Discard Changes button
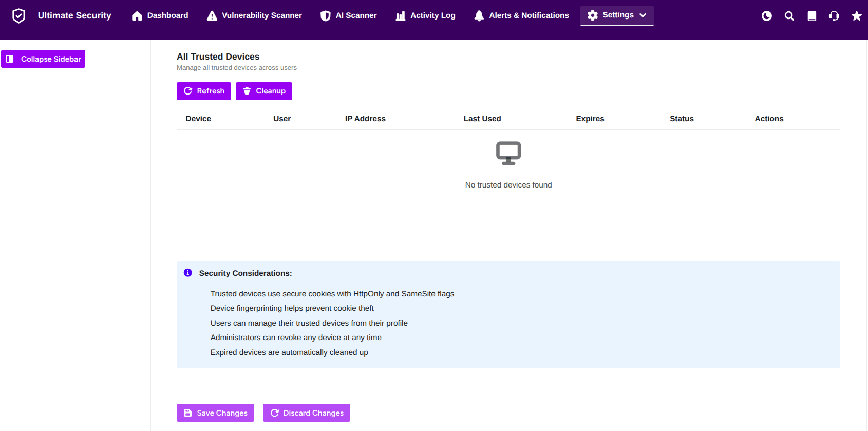 307,413
